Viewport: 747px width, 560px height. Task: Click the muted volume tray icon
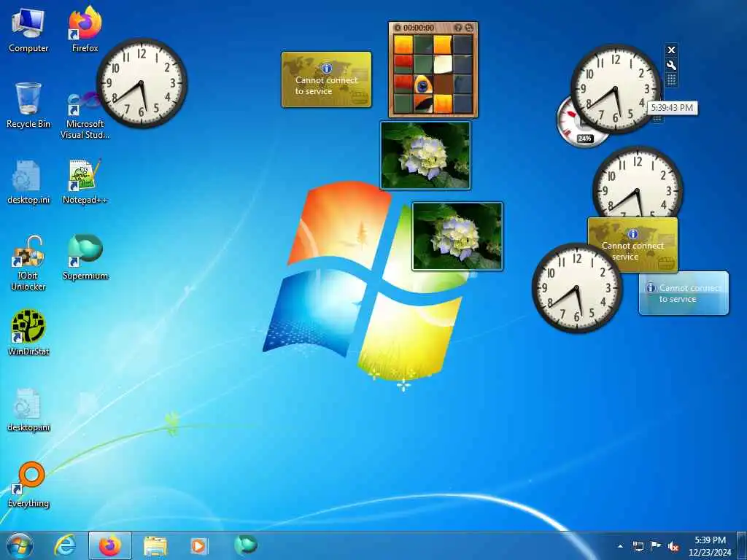point(673,547)
